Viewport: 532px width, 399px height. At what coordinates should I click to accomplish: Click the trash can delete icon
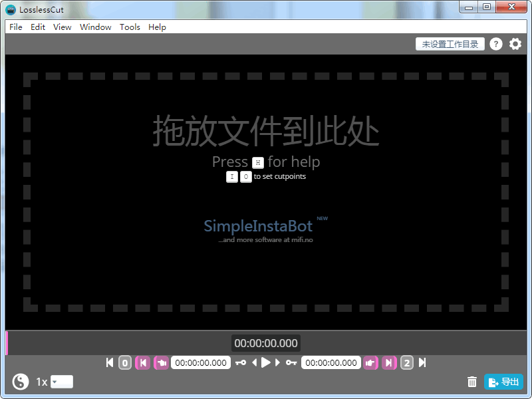click(x=472, y=382)
